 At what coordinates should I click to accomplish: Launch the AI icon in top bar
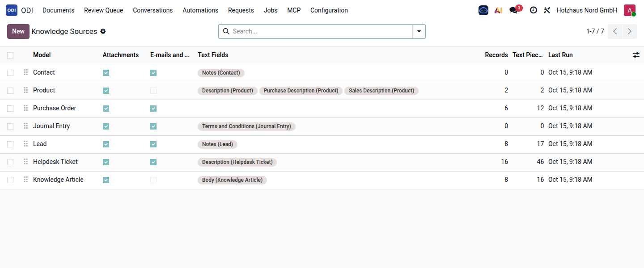pyautogui.click(x=498, y=10)
